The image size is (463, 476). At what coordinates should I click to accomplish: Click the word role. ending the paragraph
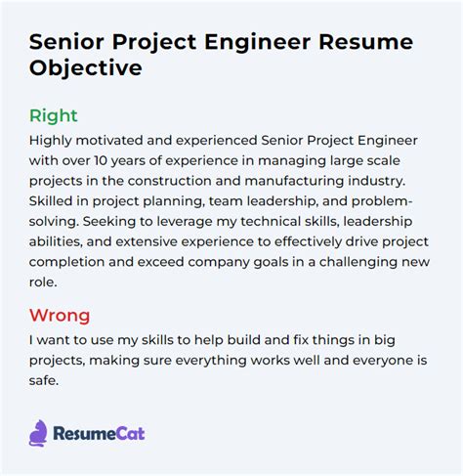[43, 282]
